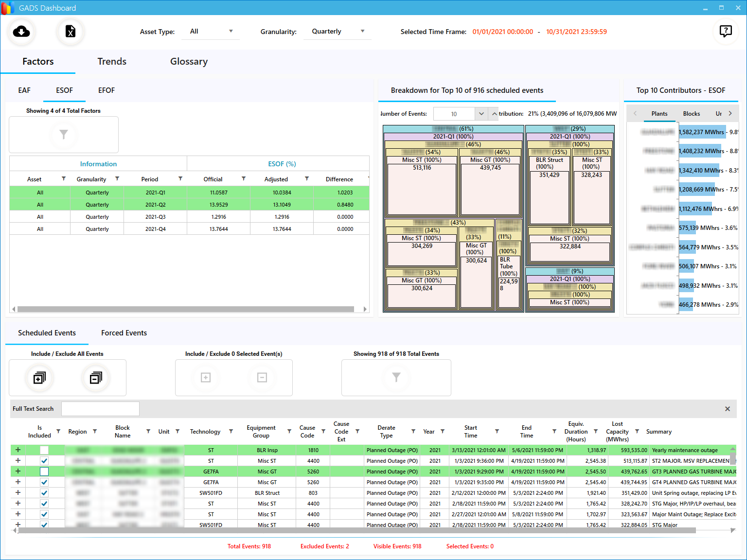Open the Forced Events tab
Viewport: 747px width, 560px height.
pyautogui.click(x=124, y=333)
